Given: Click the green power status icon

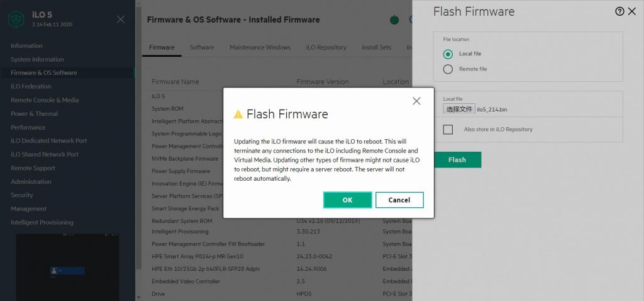Looking at the screenshot, I should point(394,20).
